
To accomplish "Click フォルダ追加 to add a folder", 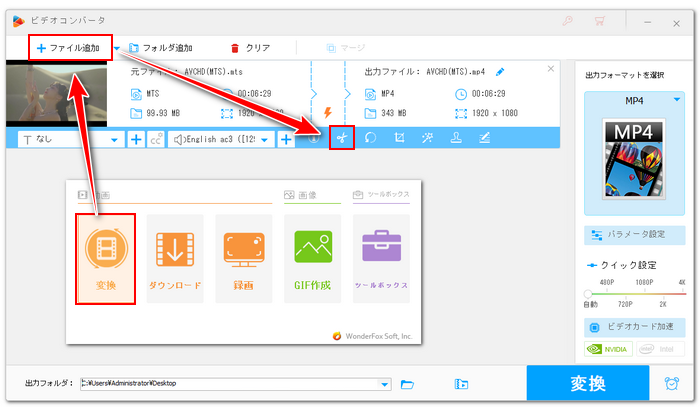I will click(x=161, y=47).
